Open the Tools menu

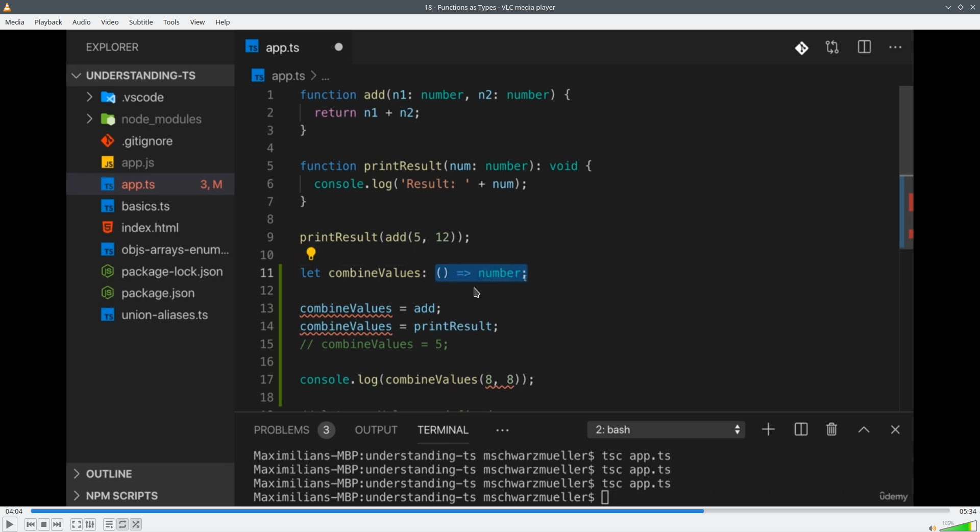coord(171,22)
